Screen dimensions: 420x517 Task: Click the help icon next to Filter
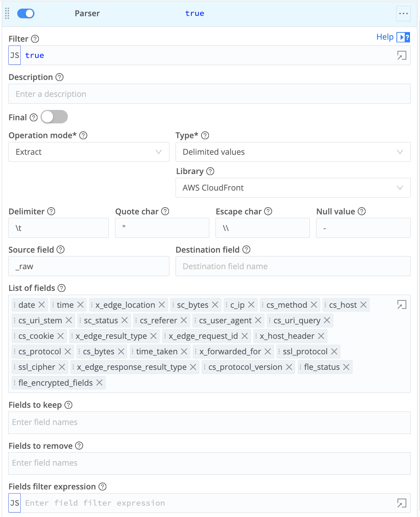point(35,39)
